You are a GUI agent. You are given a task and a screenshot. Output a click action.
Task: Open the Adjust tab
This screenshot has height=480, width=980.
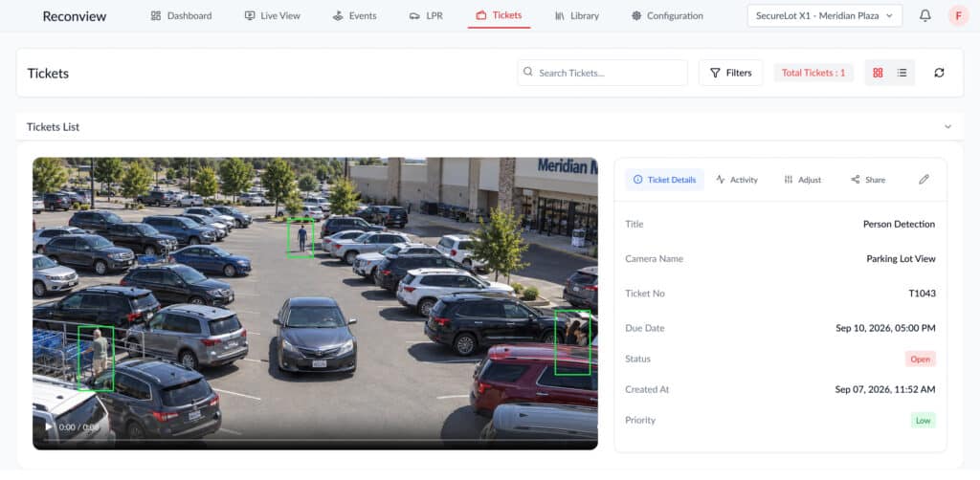point(803,179)
